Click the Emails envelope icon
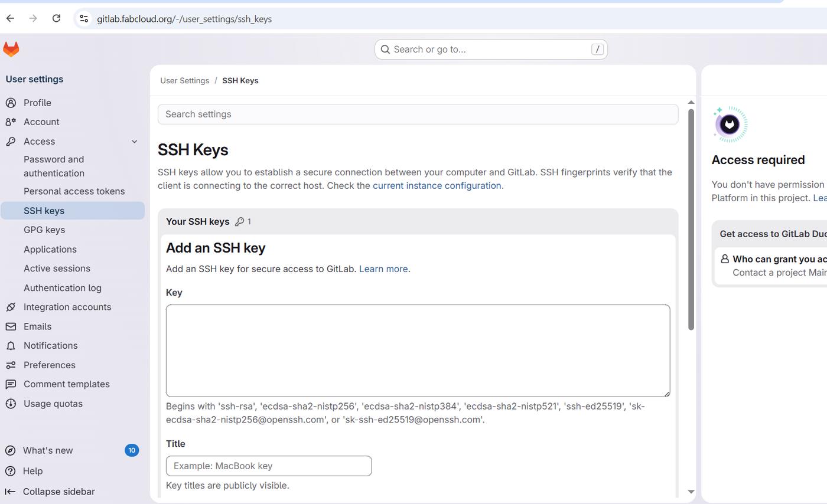This screenshot has height=504, width=827. click(11, 326)
